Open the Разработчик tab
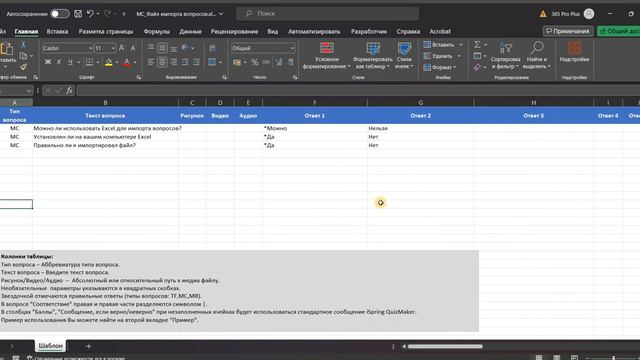 pos(369,31)
